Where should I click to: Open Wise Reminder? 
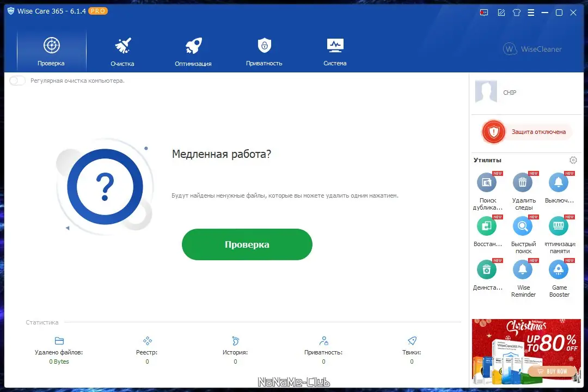tap(523, 269)
